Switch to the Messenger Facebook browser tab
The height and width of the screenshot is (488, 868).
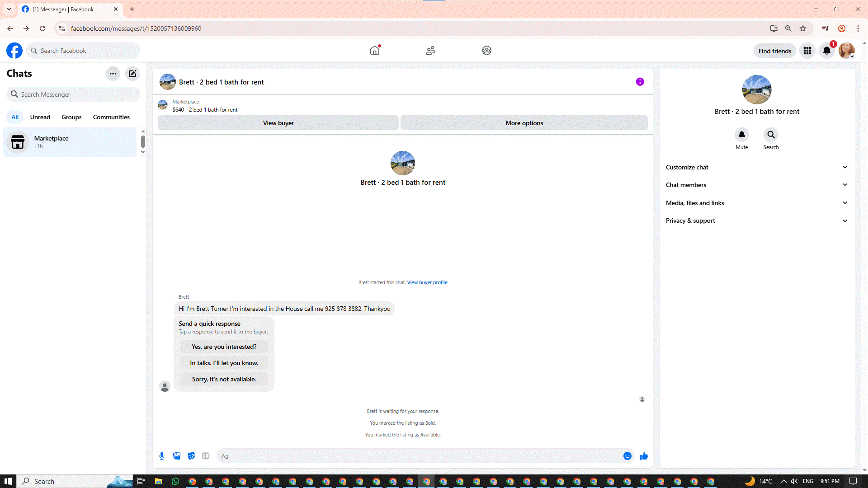tap(70, 9)
